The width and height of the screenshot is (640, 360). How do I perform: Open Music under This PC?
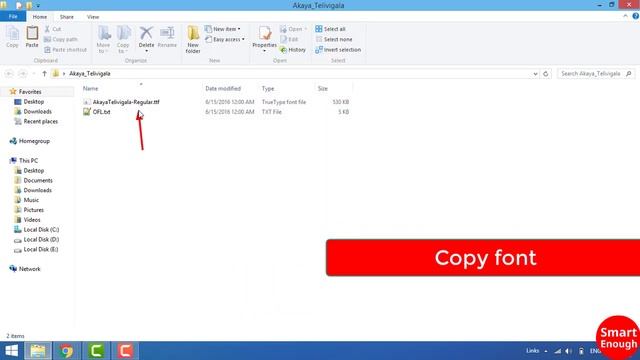click(31, 200)
